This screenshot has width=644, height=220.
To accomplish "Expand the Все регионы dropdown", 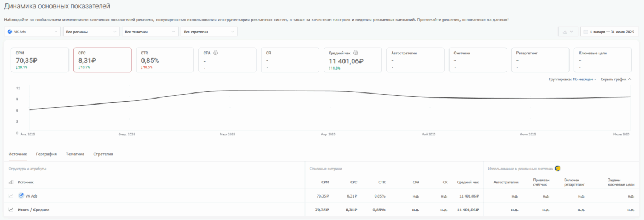I will pos(91,32).
